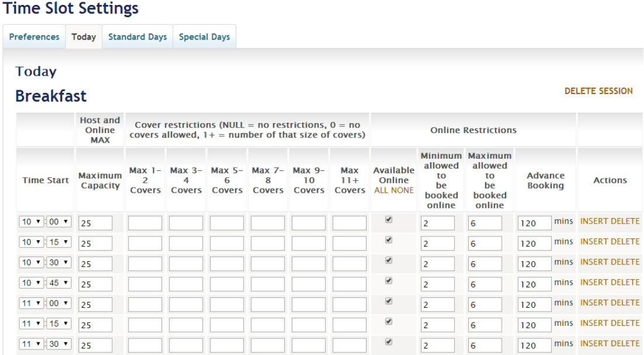Click Advance Booking field in 11:00 row
Viewport: 644px width, 355px height.
pos(535,304)
